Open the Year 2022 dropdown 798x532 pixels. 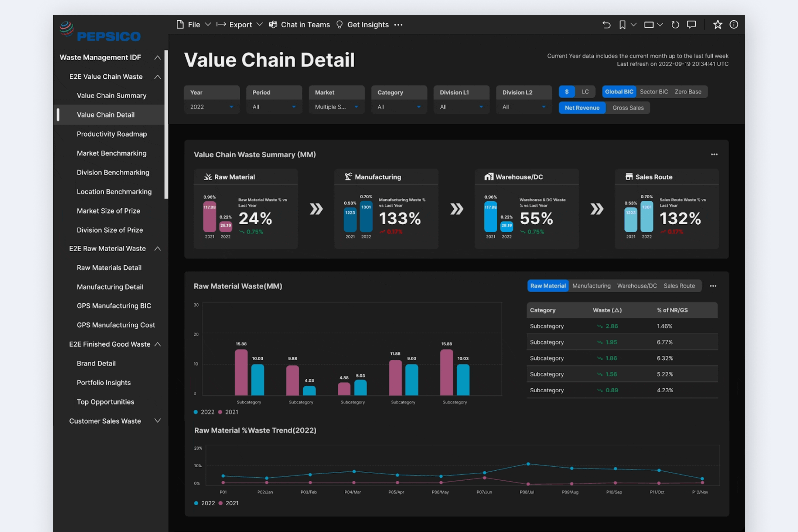[x=212, y=107]
